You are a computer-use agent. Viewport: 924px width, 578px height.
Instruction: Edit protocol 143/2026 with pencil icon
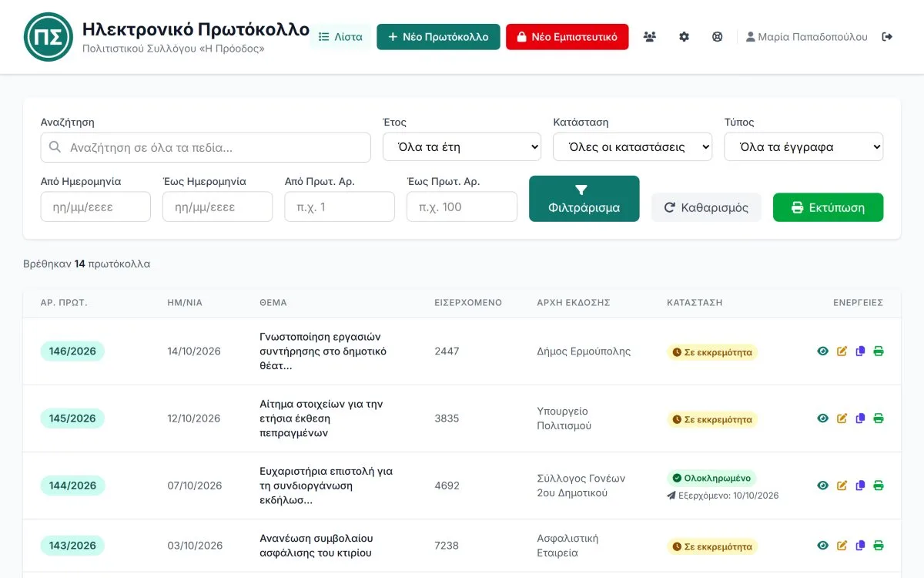pos(842,546)
